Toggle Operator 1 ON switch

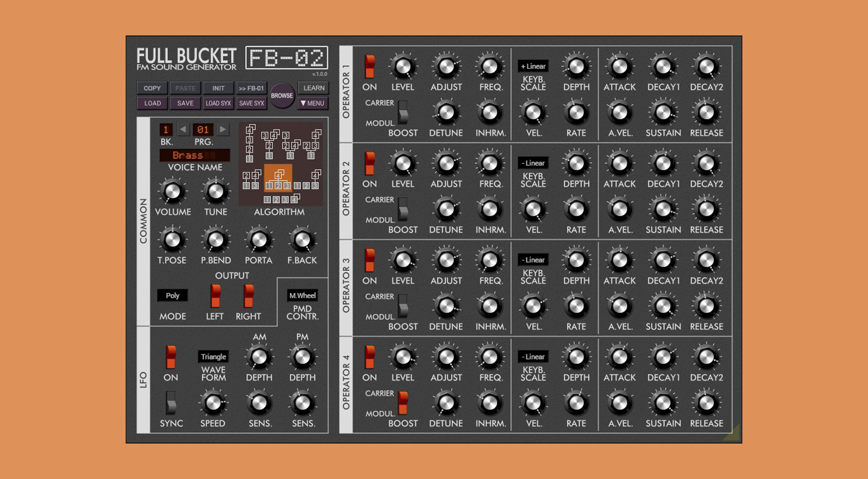370,66
